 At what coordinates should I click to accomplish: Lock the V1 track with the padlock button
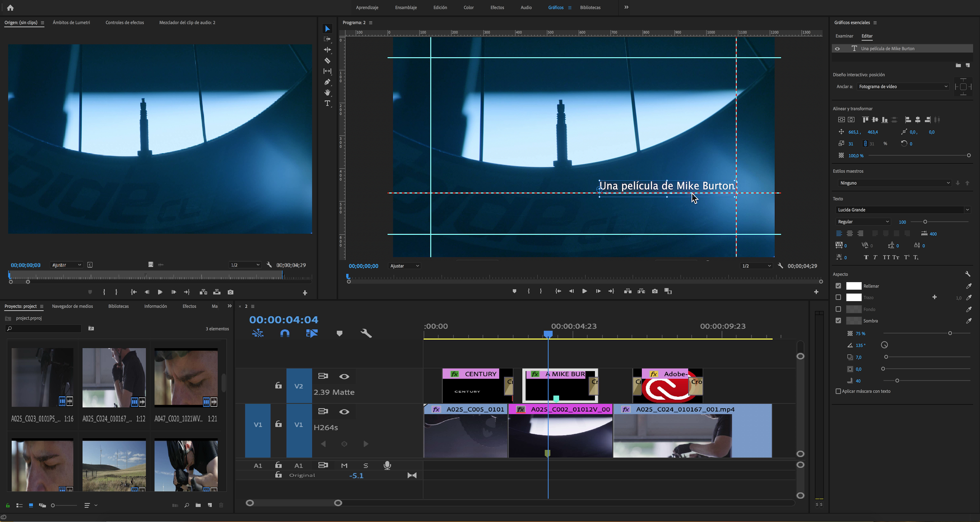point(279,423)
